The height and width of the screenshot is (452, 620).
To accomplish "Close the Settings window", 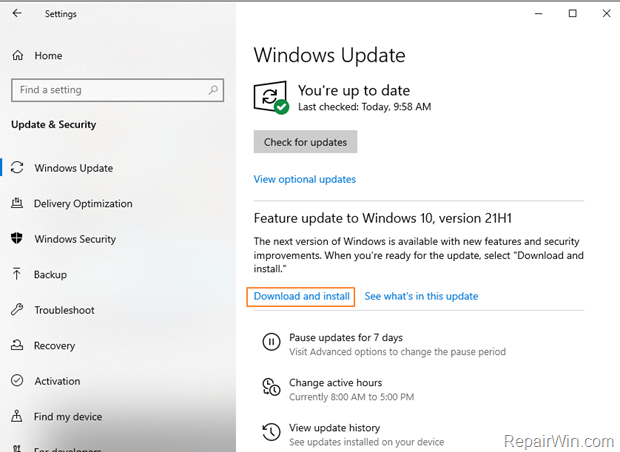I will click(606, 13).
